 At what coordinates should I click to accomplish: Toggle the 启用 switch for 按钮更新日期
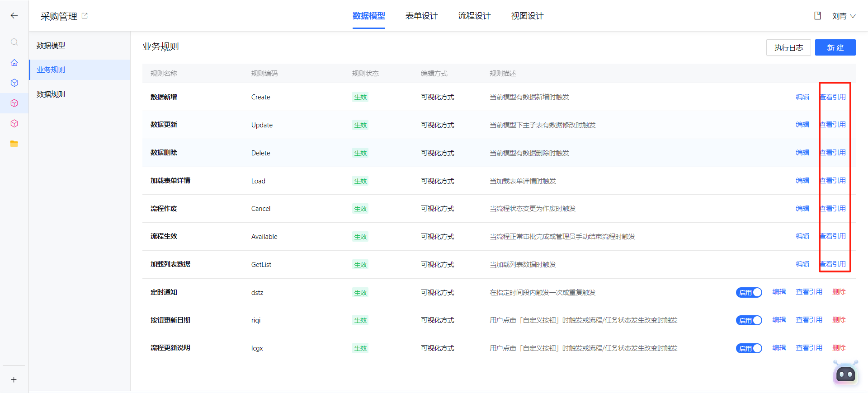tap(749, 320)
